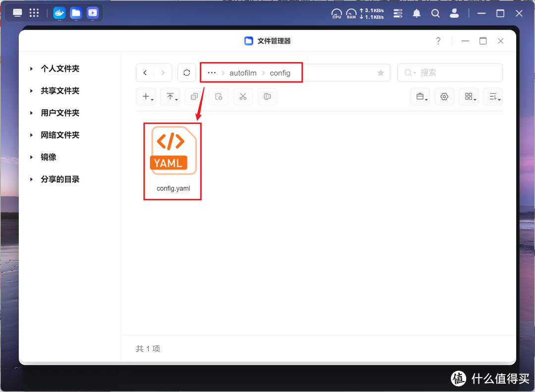Check the RAM usage indicator
This screenshot has height=392, width=535.
pyautogui.click(x=351, y=13)
